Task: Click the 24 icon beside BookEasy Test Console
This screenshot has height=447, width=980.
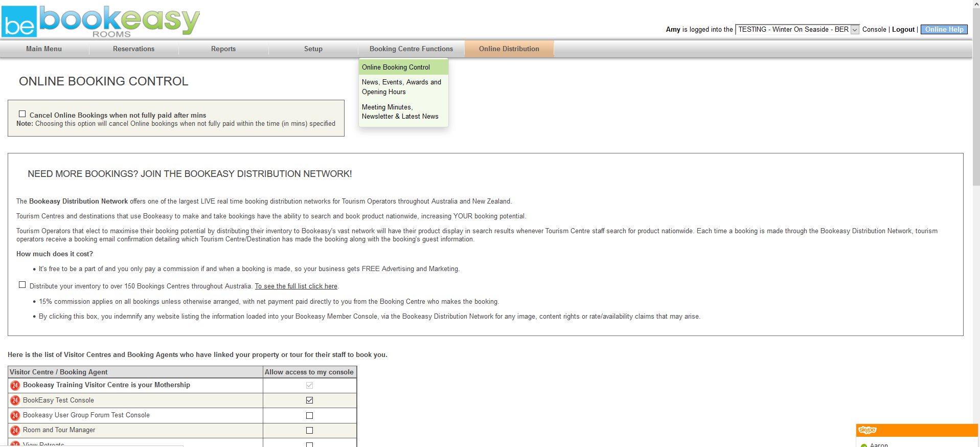Action: [x=15, y=400]
